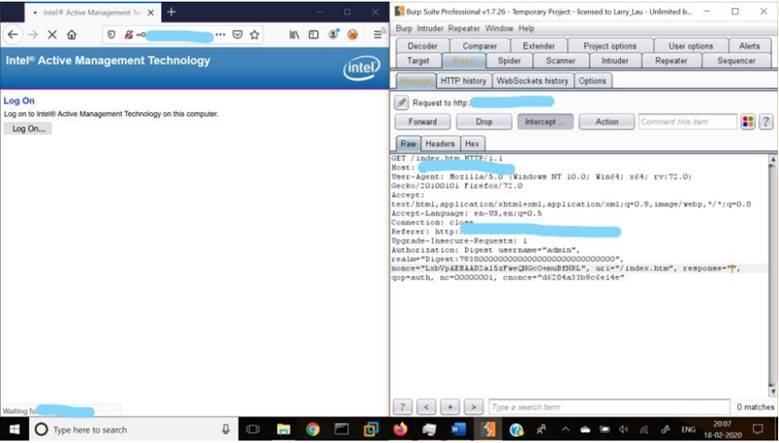Open the Action dropdown button
This screenshot has height=443, width=779.
tap(607, 122)
